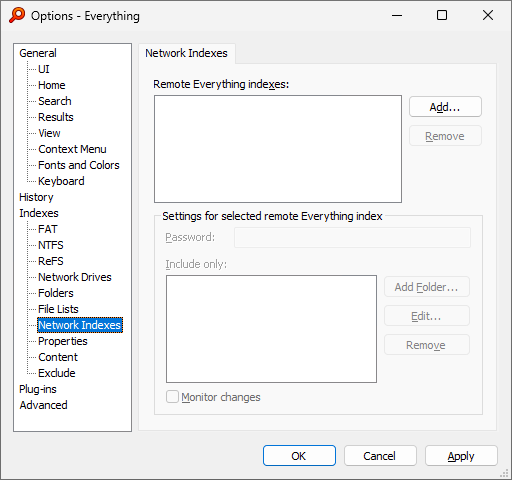
Task: Click the Cancel button
Action: 380,456
